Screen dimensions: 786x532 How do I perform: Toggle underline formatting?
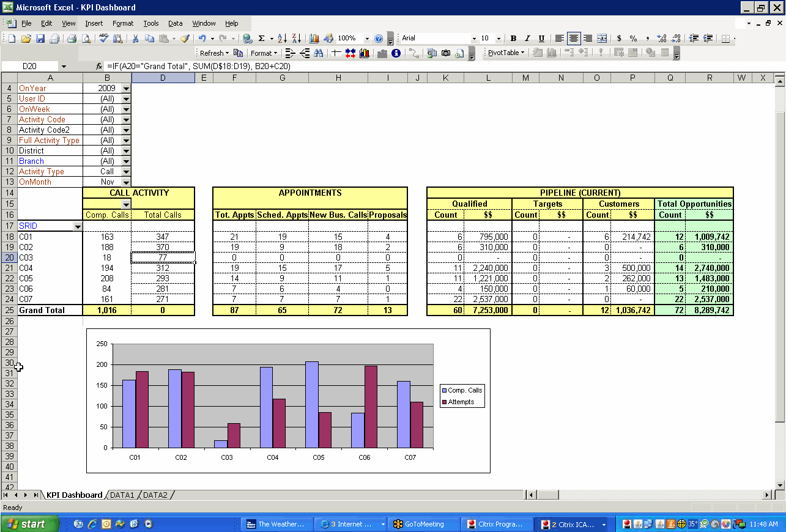[x=541, y=38]
